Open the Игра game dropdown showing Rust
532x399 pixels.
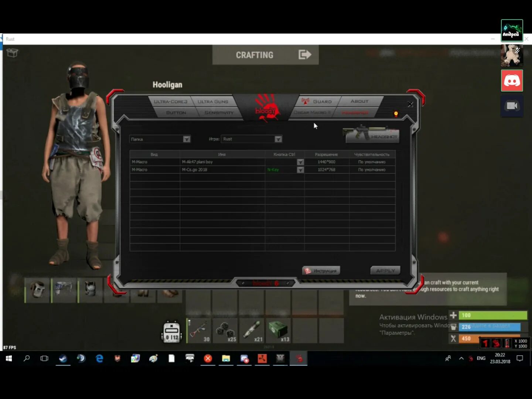(278, 139)
